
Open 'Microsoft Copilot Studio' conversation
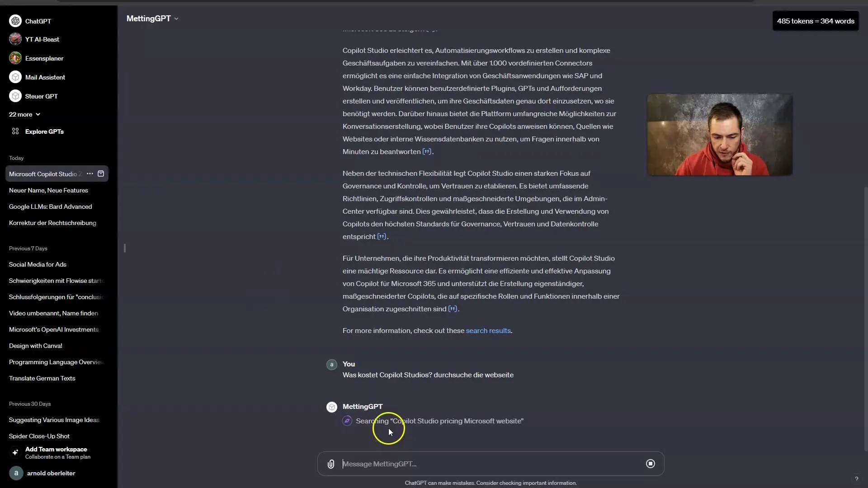point(47,174)
